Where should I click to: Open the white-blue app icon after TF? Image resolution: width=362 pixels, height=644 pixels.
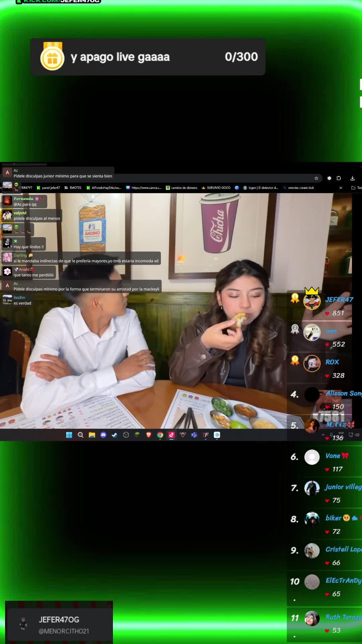[217, 435]
